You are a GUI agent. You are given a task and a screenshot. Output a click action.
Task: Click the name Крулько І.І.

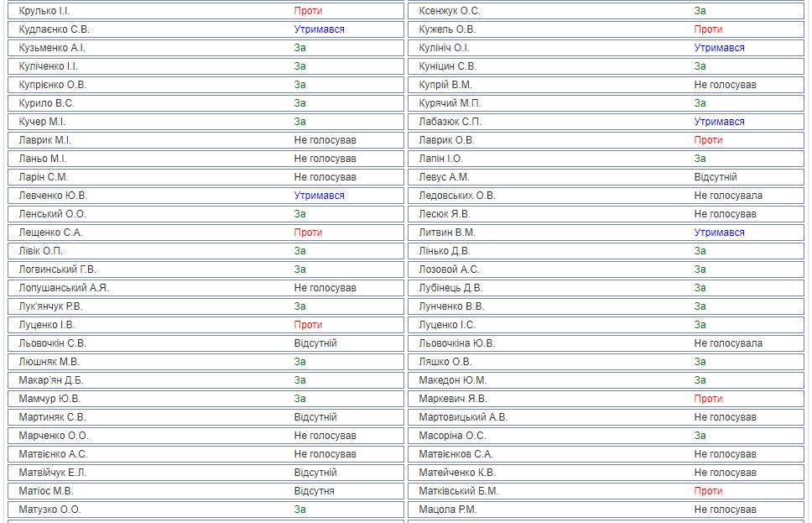44,11
